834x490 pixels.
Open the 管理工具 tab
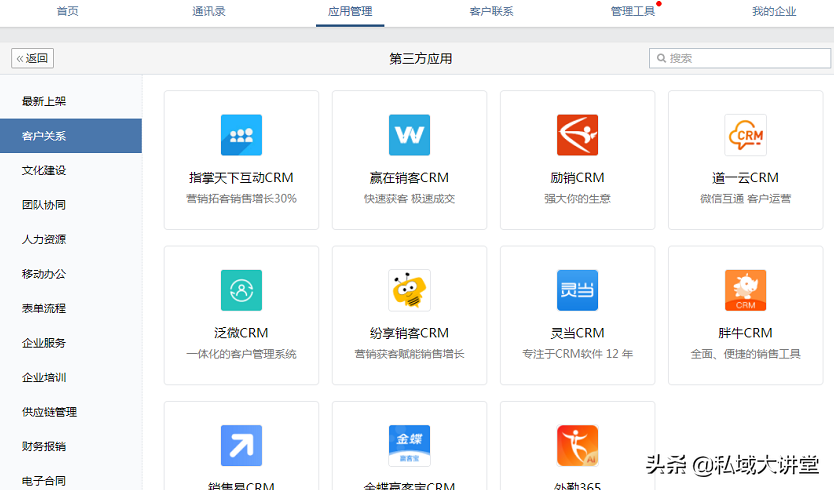click(632, 11)
